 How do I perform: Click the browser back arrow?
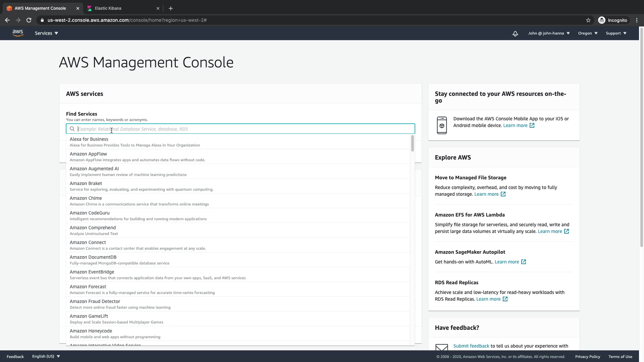click(x=7, y=20)
